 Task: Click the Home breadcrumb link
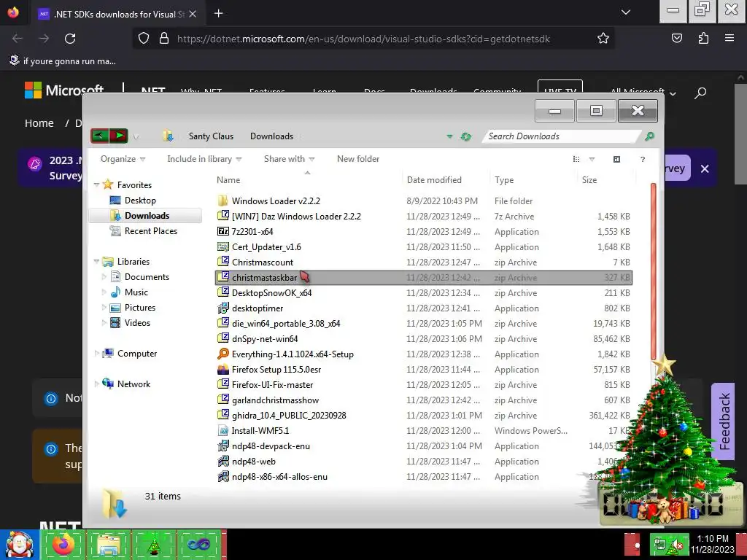coord(39,123)
